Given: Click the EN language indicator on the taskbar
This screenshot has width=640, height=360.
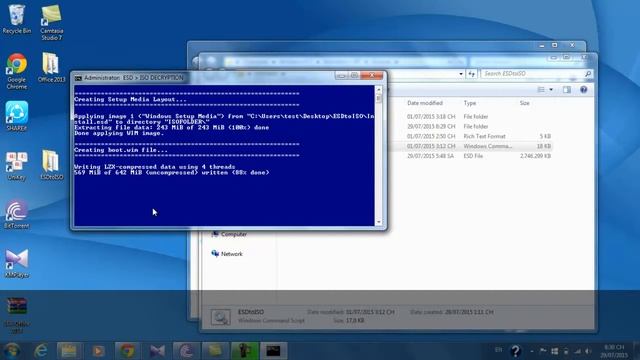Looking at the screenshot, I should (x=499, y=350).
